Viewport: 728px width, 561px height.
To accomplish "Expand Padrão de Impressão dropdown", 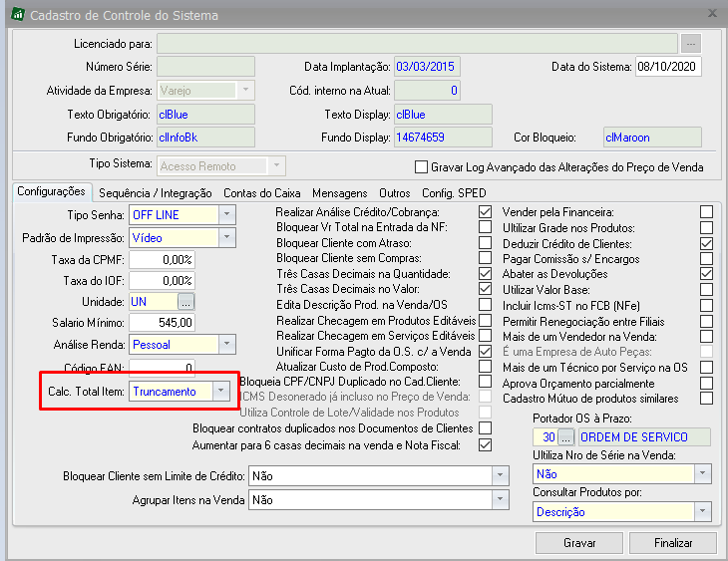I will 226,237.
